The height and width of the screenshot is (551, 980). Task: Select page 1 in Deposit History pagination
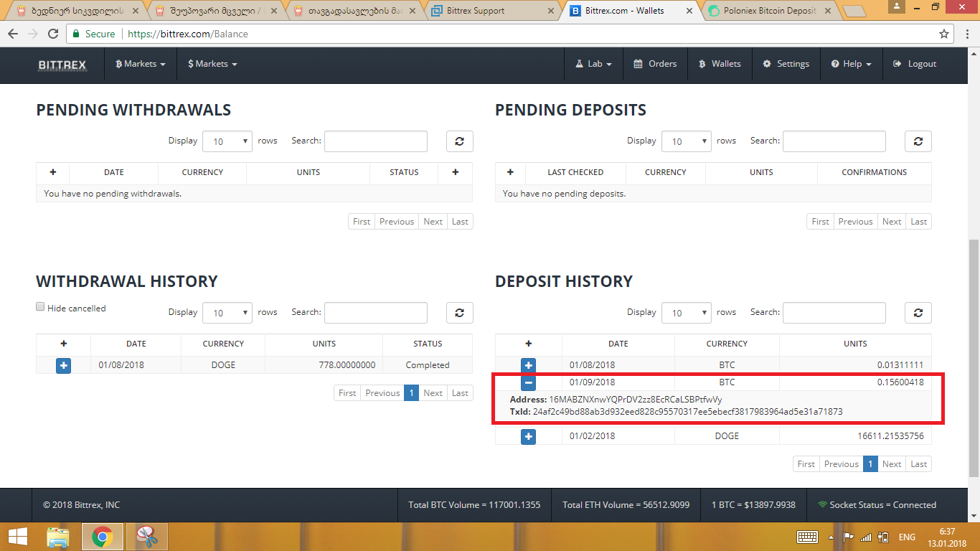coord(870,464)
